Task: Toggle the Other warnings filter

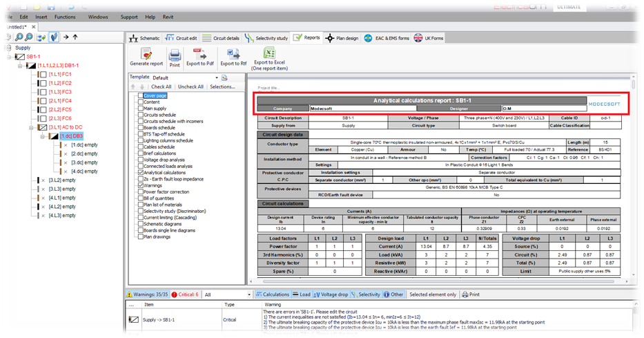Action: pyautogui.click(x=393, y=294)
